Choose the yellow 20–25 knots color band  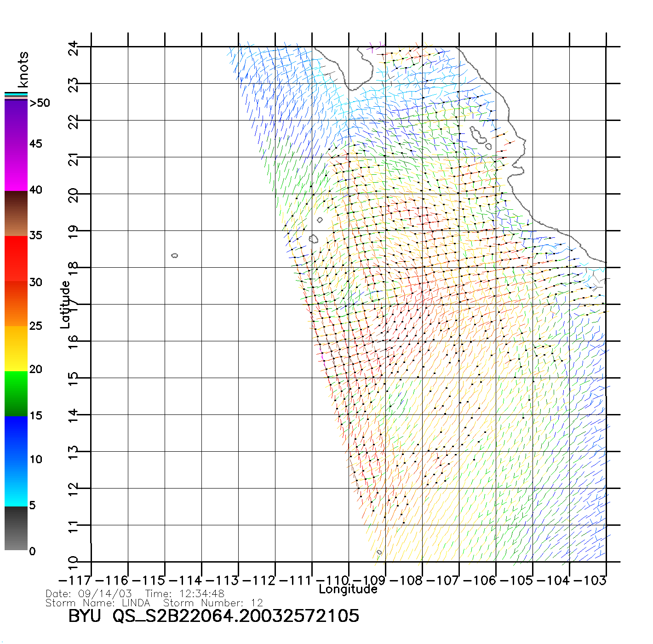coord(16,348)
